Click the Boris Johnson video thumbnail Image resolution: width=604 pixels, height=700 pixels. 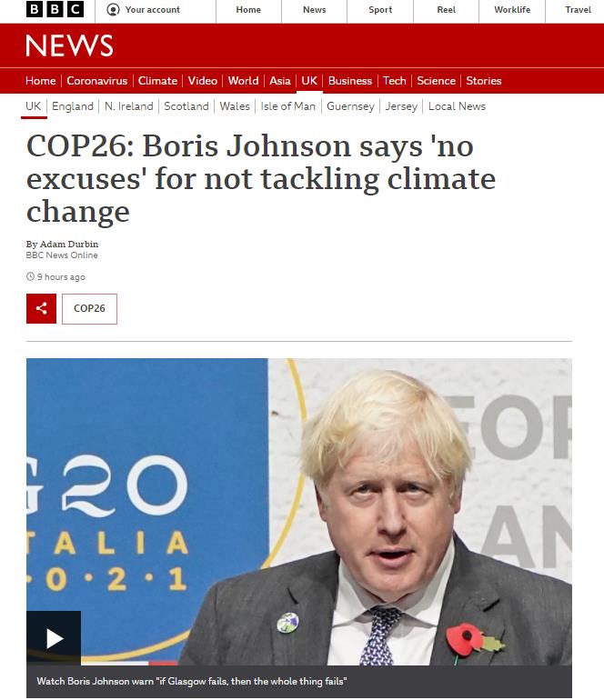299,512
